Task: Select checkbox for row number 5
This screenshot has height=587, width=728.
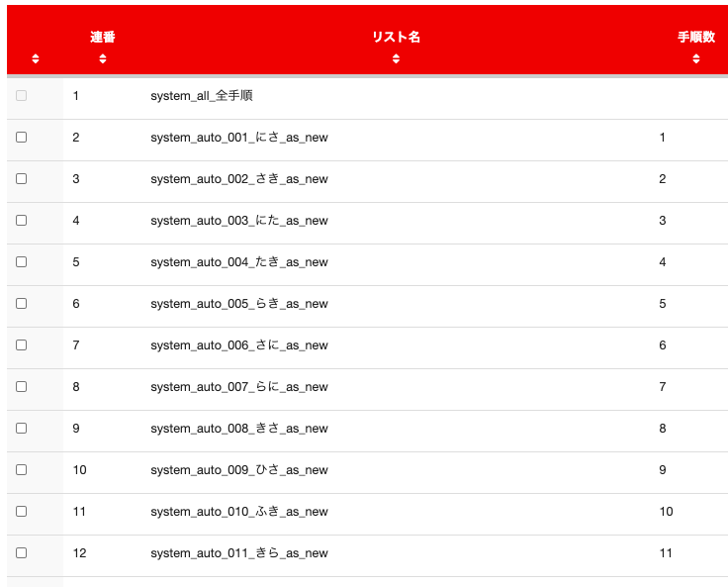Action: pos(22,261)
